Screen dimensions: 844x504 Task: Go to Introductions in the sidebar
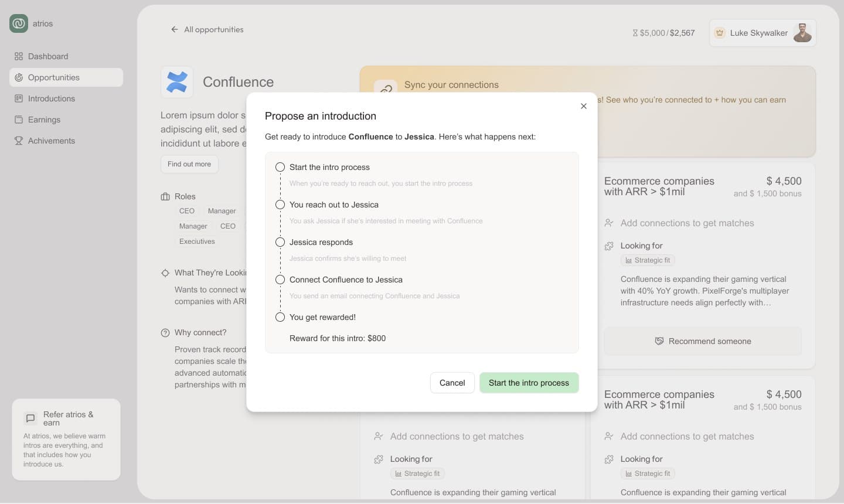66,98
